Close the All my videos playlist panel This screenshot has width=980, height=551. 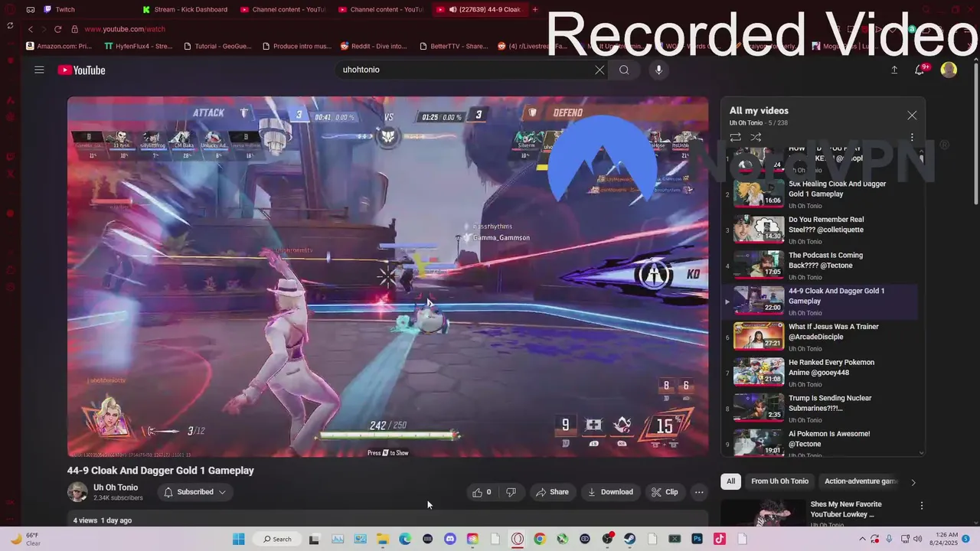[x=912, y=115]
